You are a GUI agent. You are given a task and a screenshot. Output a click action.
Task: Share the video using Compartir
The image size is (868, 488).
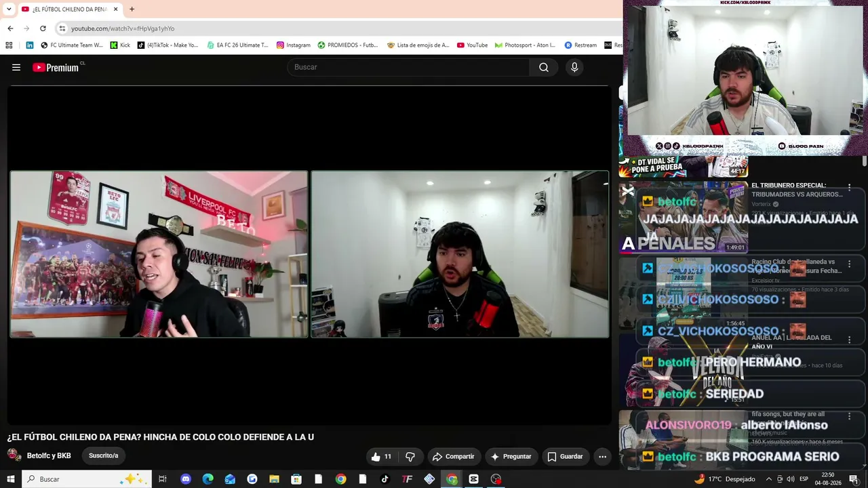[454, 457]
